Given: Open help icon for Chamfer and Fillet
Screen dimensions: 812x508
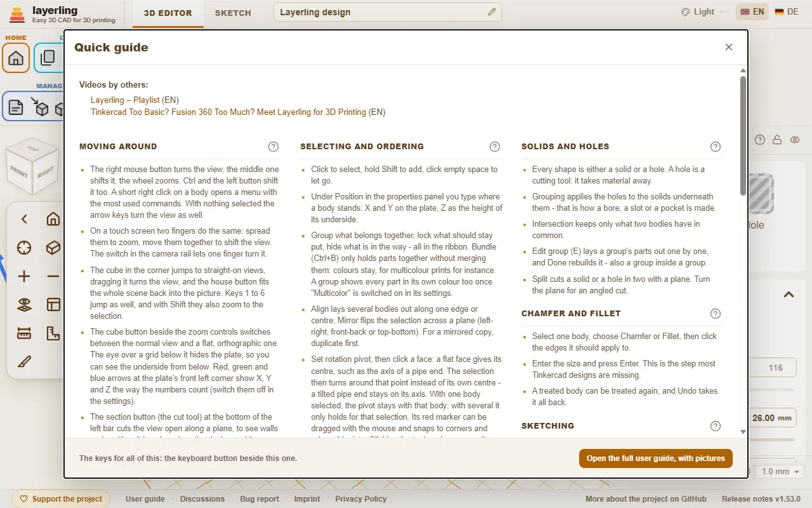Looking at the screenshot, I should (716, 314).
